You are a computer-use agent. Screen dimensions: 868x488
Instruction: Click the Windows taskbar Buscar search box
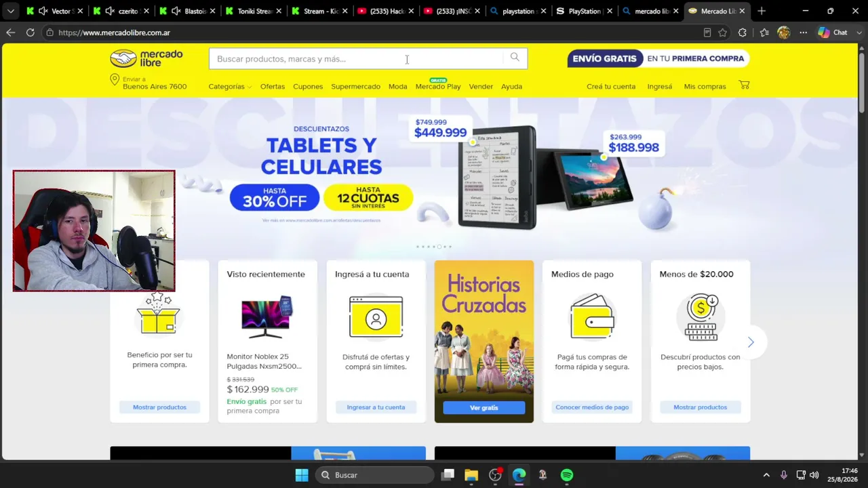click(374, 475)
